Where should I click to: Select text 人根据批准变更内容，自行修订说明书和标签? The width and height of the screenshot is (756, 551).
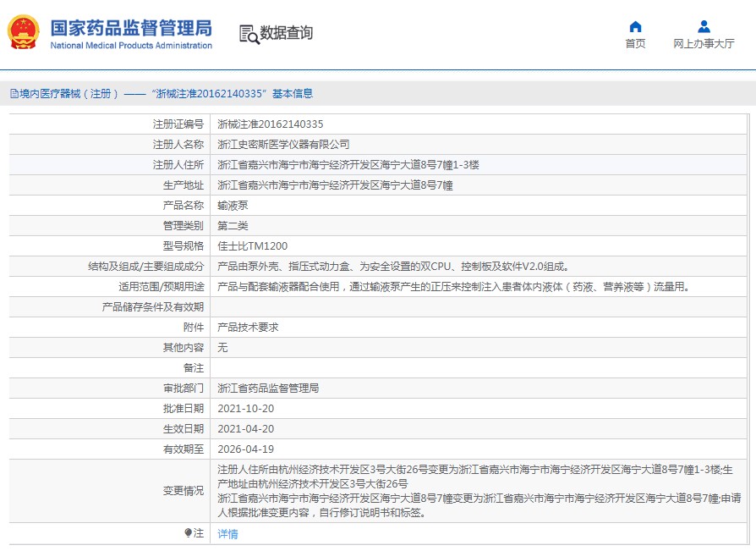[321, 512]
